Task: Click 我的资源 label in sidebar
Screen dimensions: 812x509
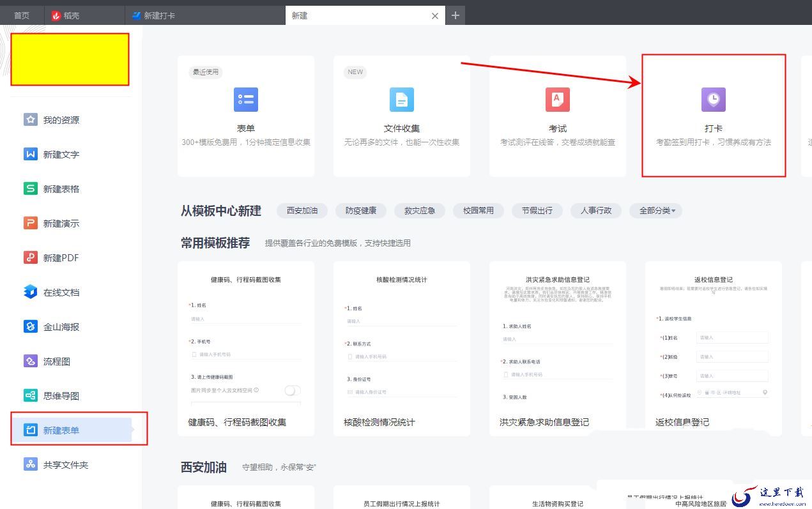Action: point(61,120)
